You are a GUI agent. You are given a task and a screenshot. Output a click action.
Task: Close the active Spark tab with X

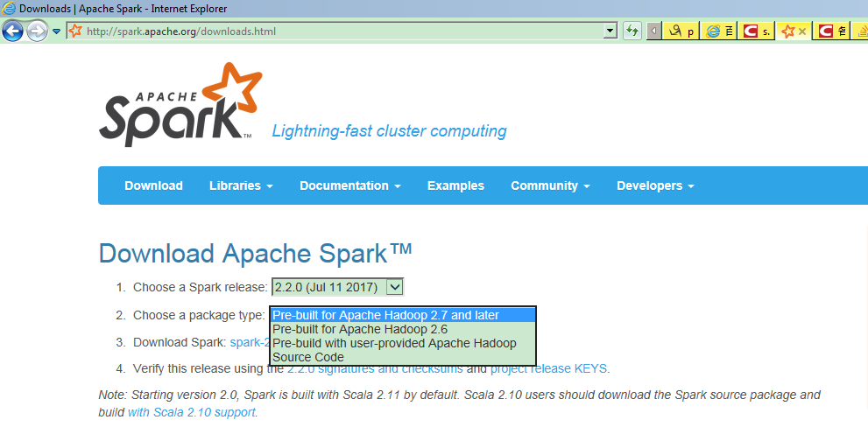pos(801,31)
